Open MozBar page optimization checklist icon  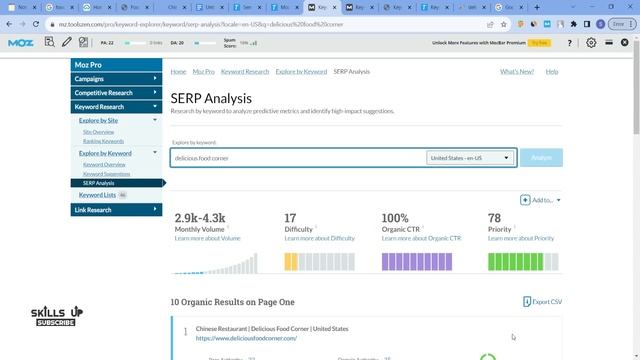83,42
